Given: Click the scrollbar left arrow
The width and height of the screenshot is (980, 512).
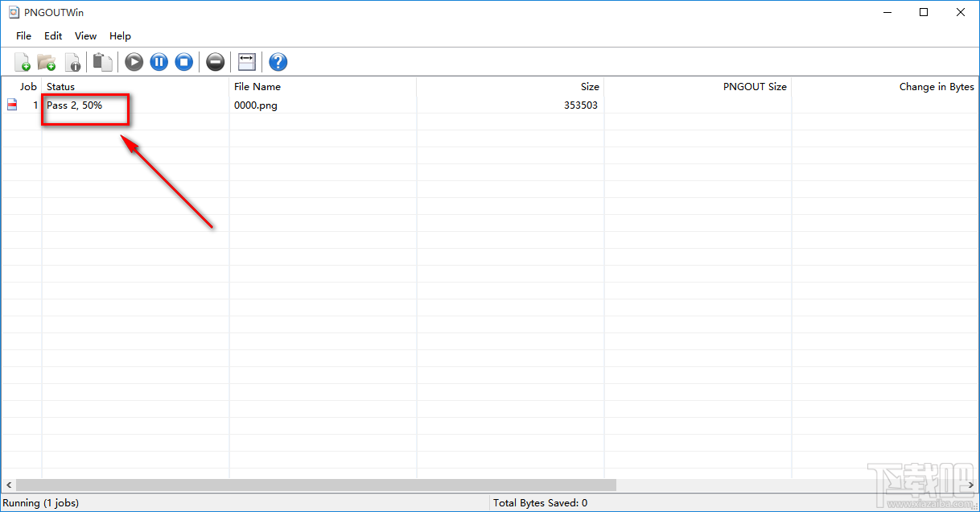Looking at the screenshot, I should [8, 485].
